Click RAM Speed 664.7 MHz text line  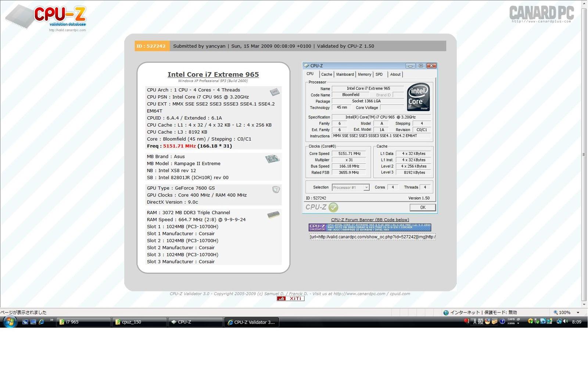coord(196,220)
